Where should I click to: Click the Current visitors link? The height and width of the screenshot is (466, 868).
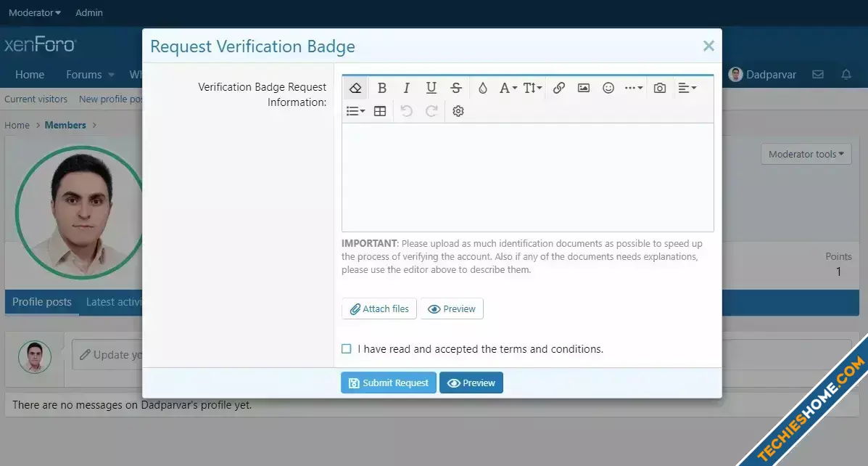pos(36,99)
